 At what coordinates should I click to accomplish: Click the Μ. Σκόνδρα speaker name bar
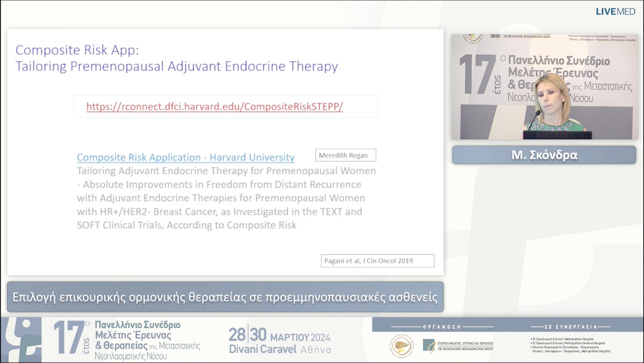[x=544, y=155]
